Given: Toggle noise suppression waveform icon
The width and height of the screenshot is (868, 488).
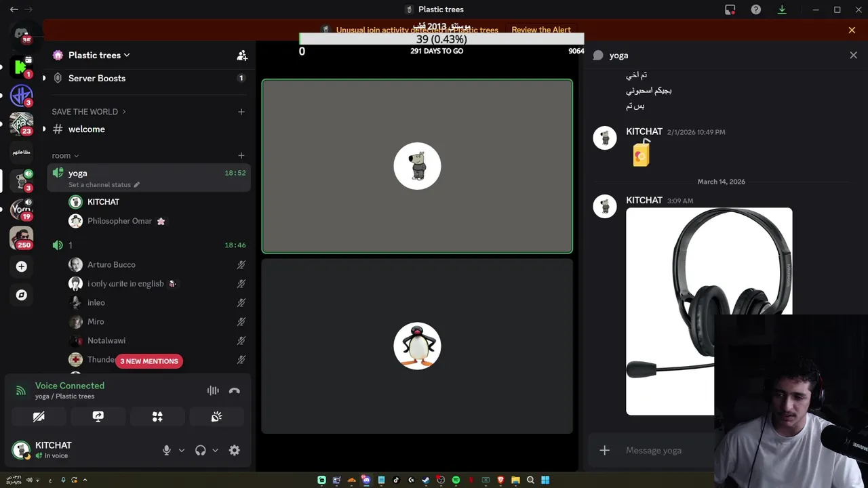Looking at the screenshot, I should tap(213, 390).
